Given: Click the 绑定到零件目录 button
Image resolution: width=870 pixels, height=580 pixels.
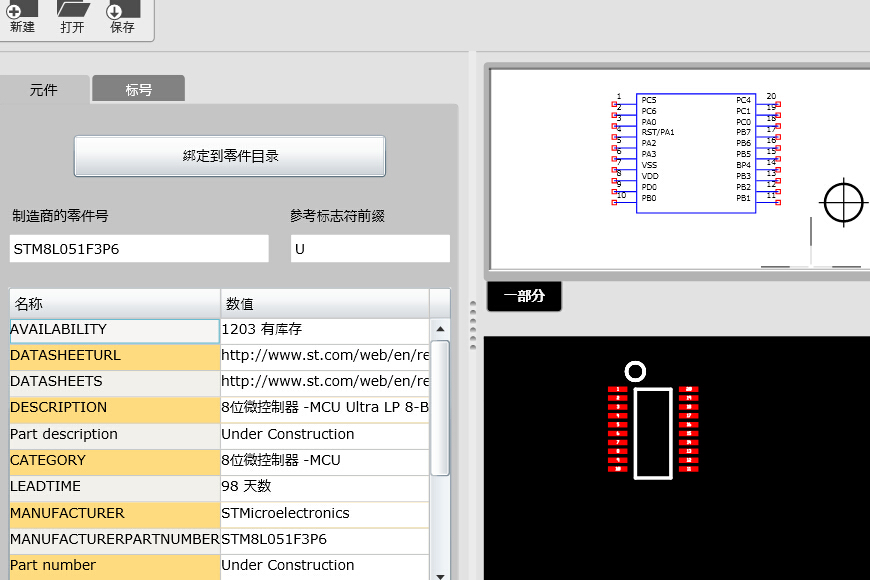Looking at the screenshot, I should click(230, 156).
